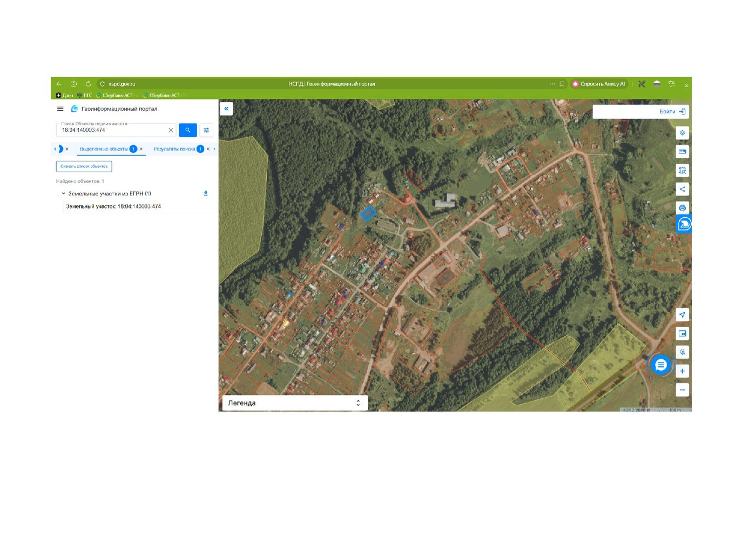The width and height of the screenshot is (756, 535).
Task: Open the hamburger main menu
Action: 60,109
